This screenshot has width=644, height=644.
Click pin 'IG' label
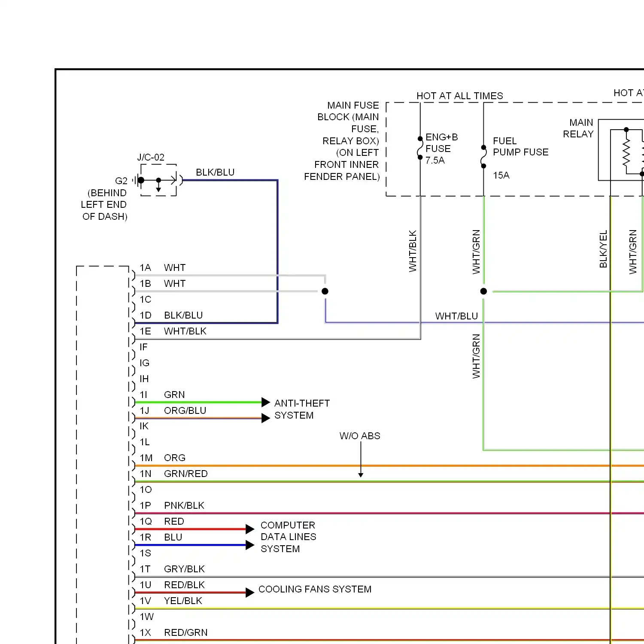click(x=144, y=363)
